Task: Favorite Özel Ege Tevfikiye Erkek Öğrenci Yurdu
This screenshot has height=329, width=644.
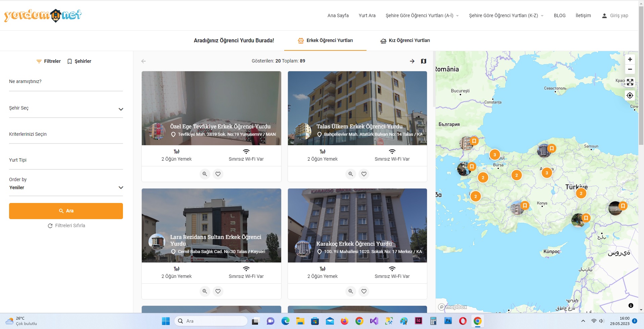Action: 218,174
